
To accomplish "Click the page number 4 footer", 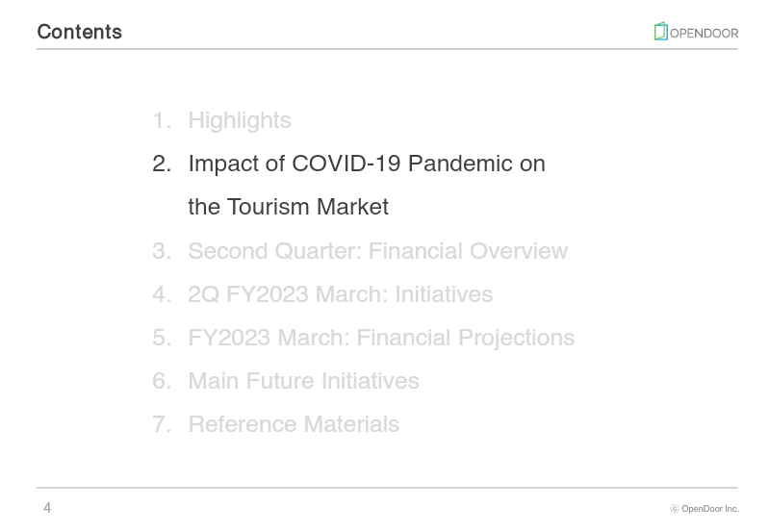I will click(x=47, y=508).
